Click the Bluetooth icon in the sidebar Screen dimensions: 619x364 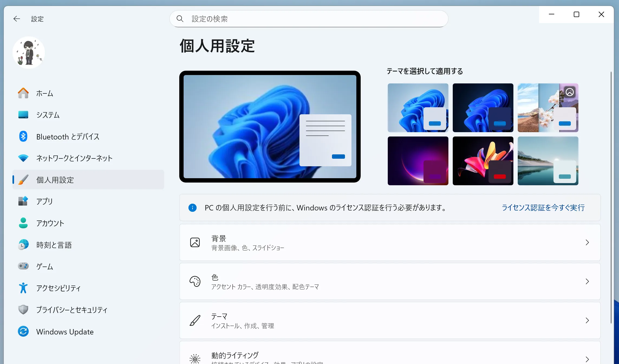[23, 136]
